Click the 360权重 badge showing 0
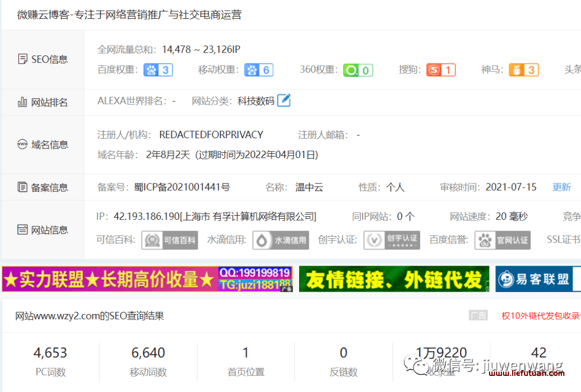Viewport: 581px width, 392px height. click(x=358, y=70)
